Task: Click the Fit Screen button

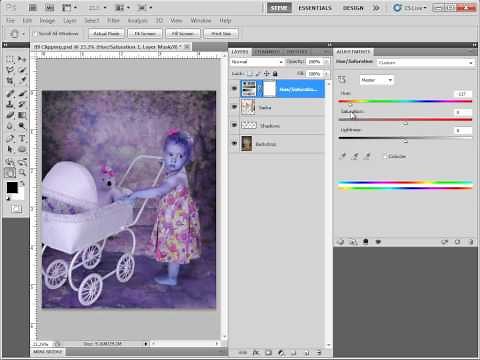Action: [145, 34]
